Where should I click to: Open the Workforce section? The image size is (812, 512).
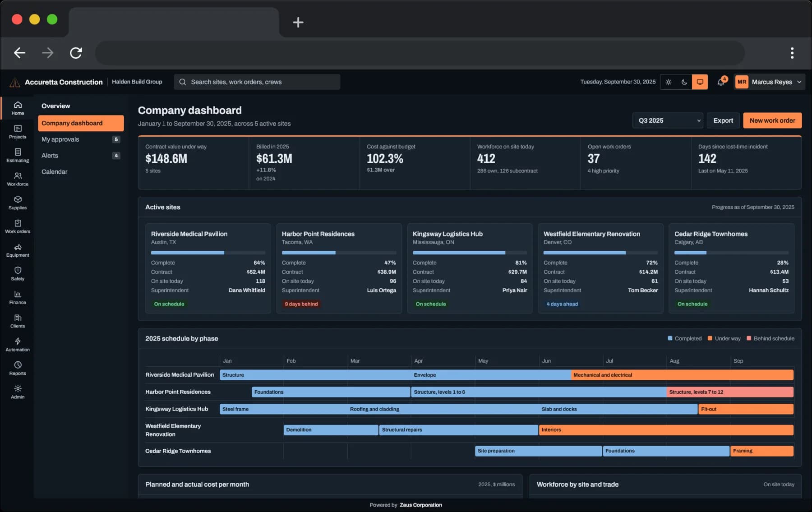pos(18,179)
